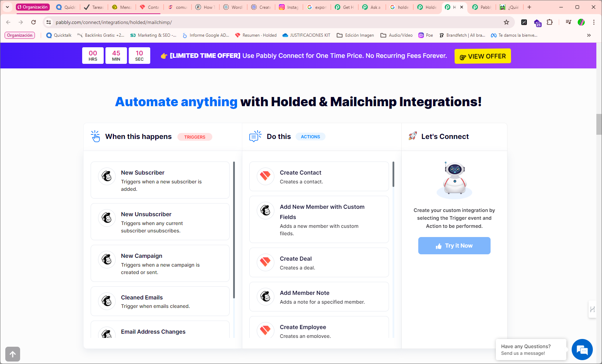Click the Have any Questions message box

pos(531,350)
